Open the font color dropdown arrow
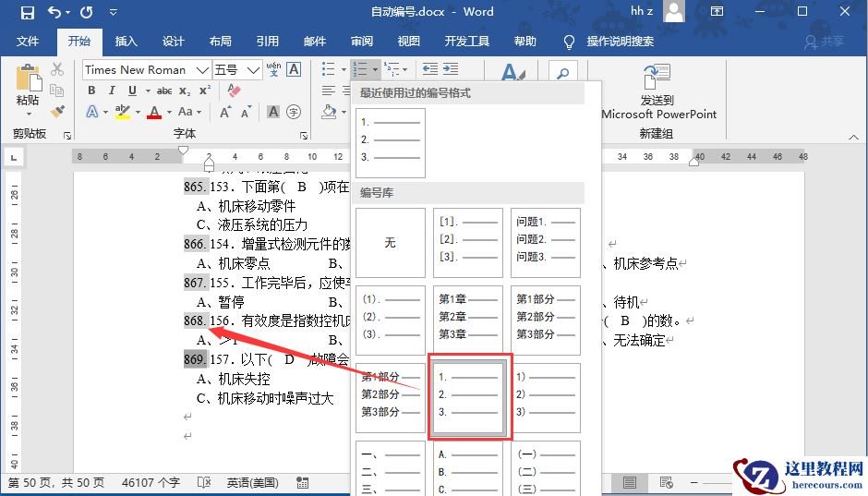The height and width of the screenshot is (496, 868). (x=169, y=113)
